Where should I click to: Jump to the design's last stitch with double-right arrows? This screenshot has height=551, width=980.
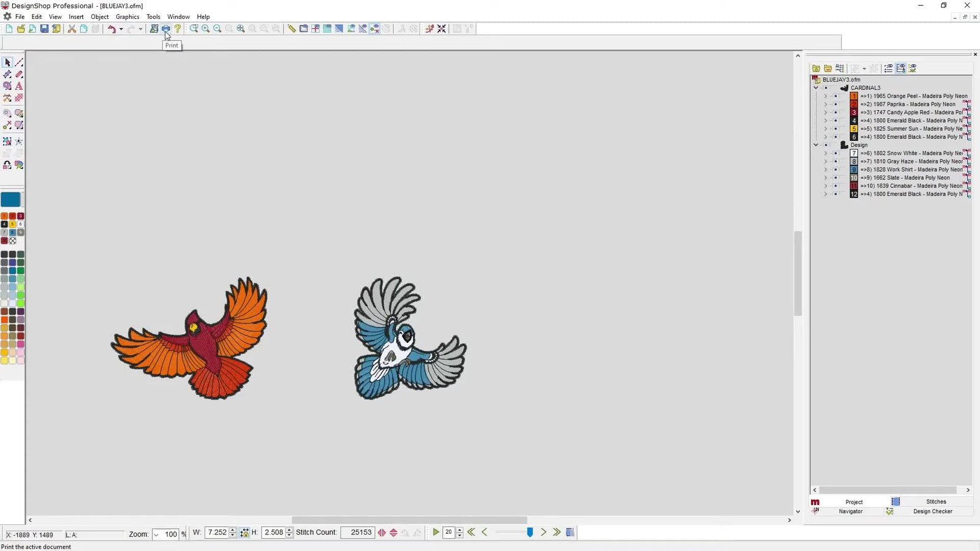(x=557, y=533)
